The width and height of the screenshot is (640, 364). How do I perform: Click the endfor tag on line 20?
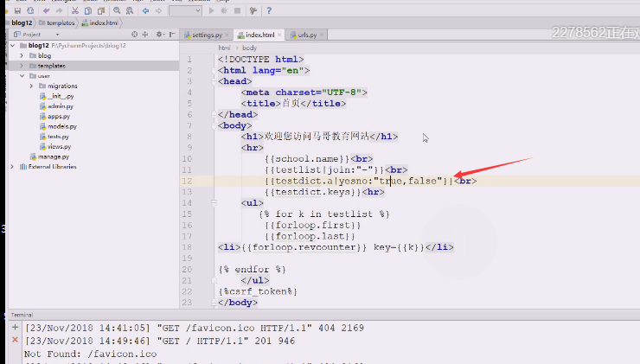(253, 270)
